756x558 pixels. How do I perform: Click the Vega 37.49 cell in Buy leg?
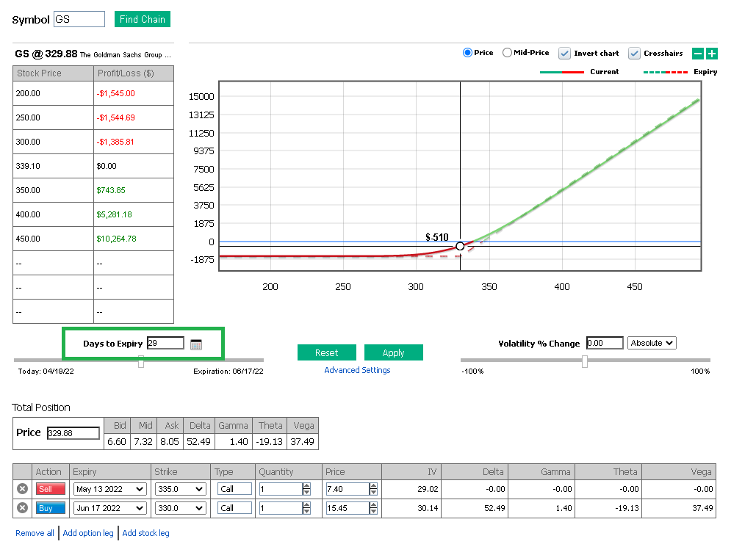coord(679,508)
